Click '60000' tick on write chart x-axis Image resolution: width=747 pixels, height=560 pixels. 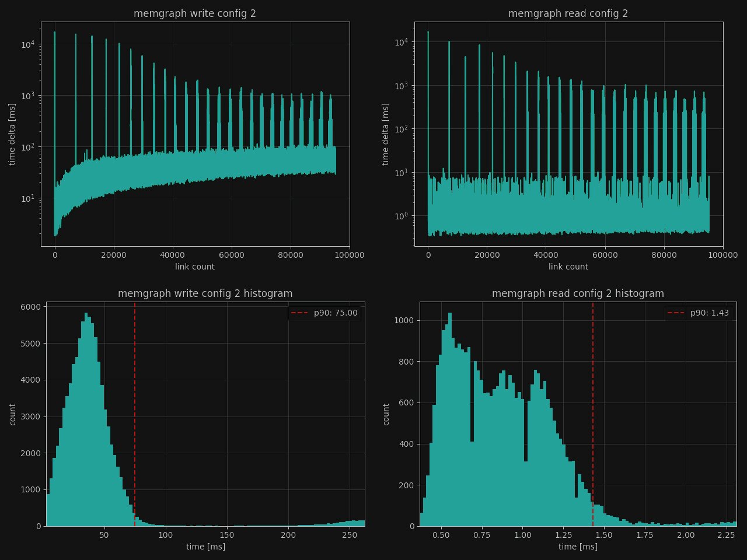(232, 255)
